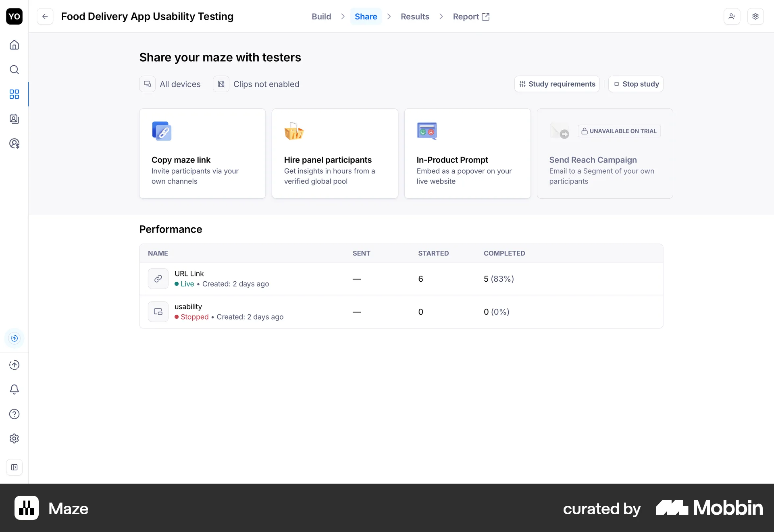
Task: Open the Settings gear in top right
Action: point(756,17)
